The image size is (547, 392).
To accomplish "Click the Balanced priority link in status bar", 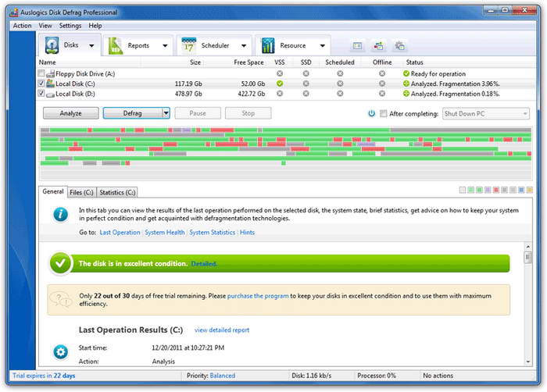I will [223, 376].
